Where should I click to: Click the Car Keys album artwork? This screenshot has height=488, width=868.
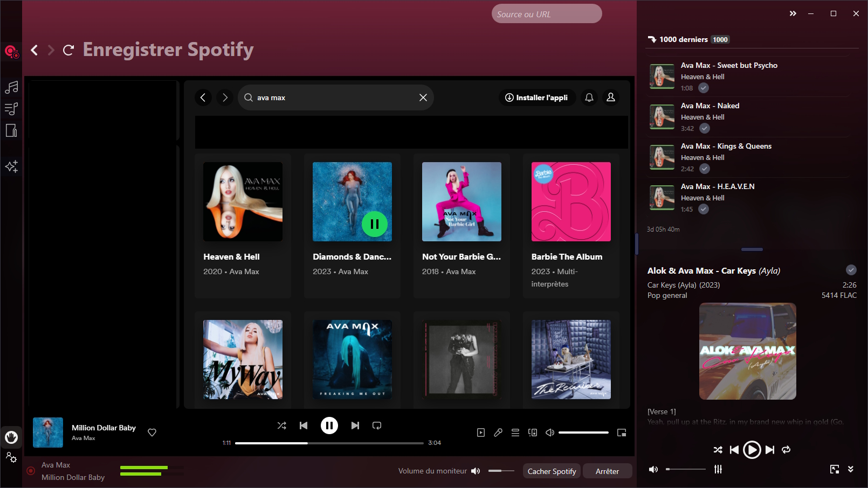[x=748, y=351]
